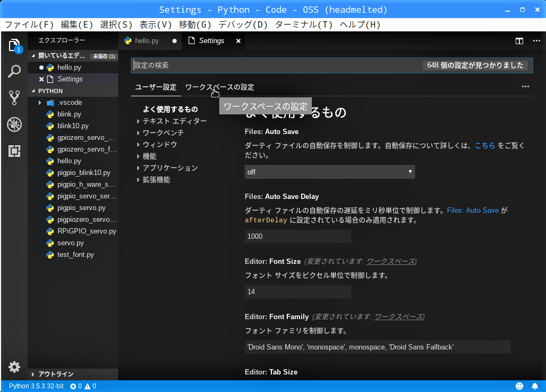This screenshot has width=546, height=392.
Task: Open notifications bell in status bar
Action: click(x=535, y=386)
